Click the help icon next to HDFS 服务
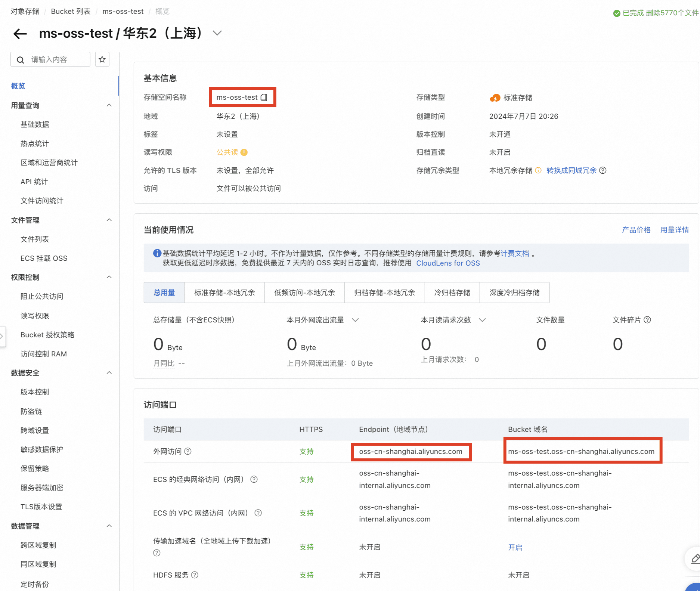 (x=195, y=575)
